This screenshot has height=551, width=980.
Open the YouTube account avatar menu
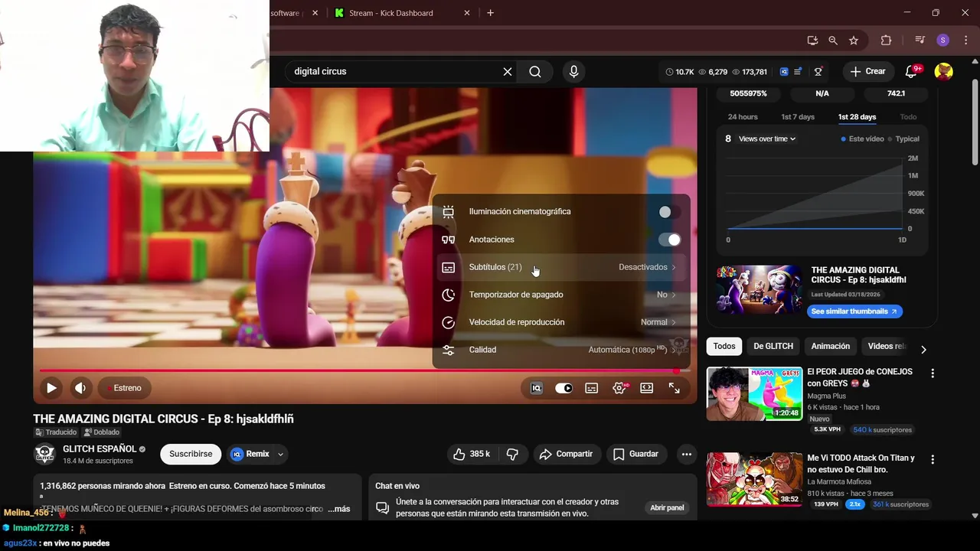[x=944, y=71]
